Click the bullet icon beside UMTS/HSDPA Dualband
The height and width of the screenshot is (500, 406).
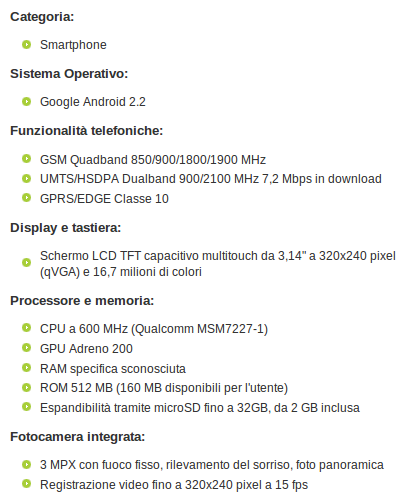tap(26, 178)
